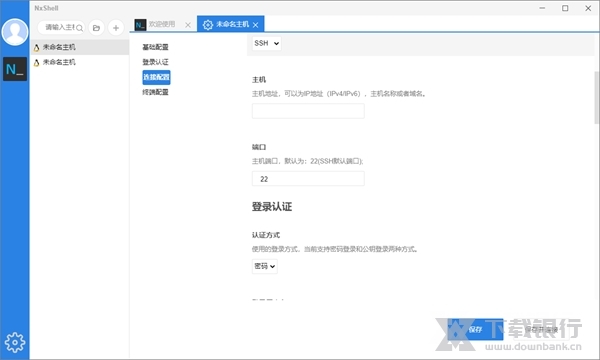
Task: Click the 登录认证 section heading
Action: 272,207
